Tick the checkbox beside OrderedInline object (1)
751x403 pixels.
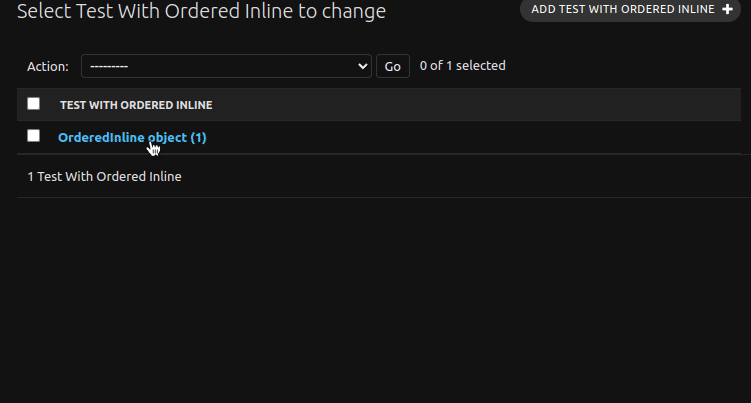(34, 136)
